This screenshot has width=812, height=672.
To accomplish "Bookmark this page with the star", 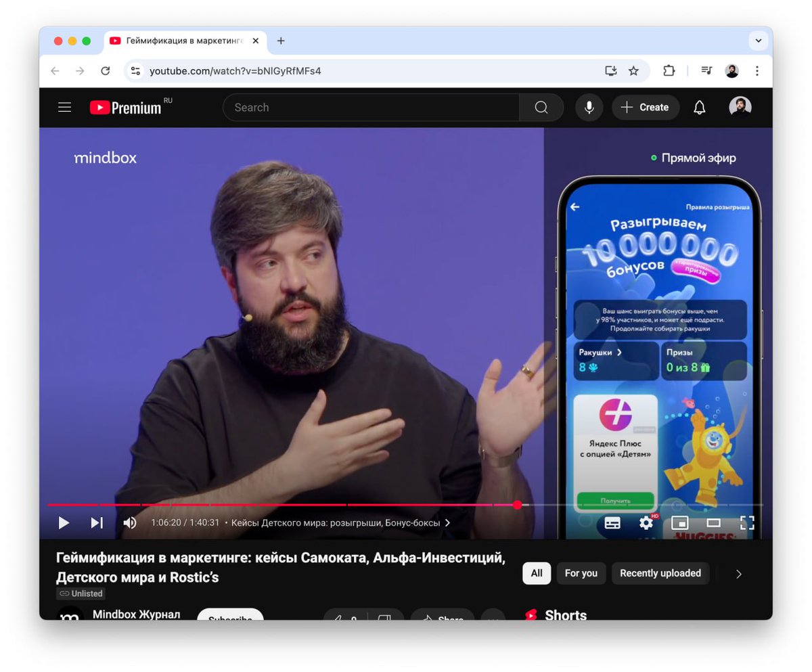I will [633, 70].
